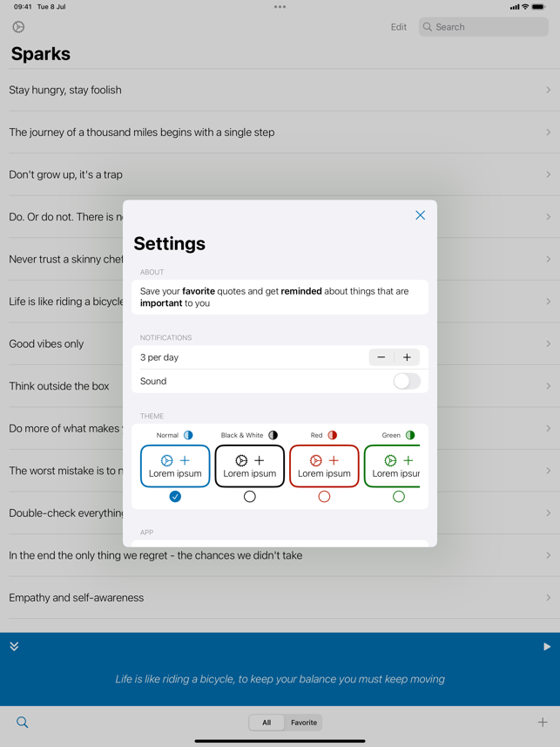Close the Settings dialog with X
Viewport: 560px width, 747px height.
tap(420, 215)
